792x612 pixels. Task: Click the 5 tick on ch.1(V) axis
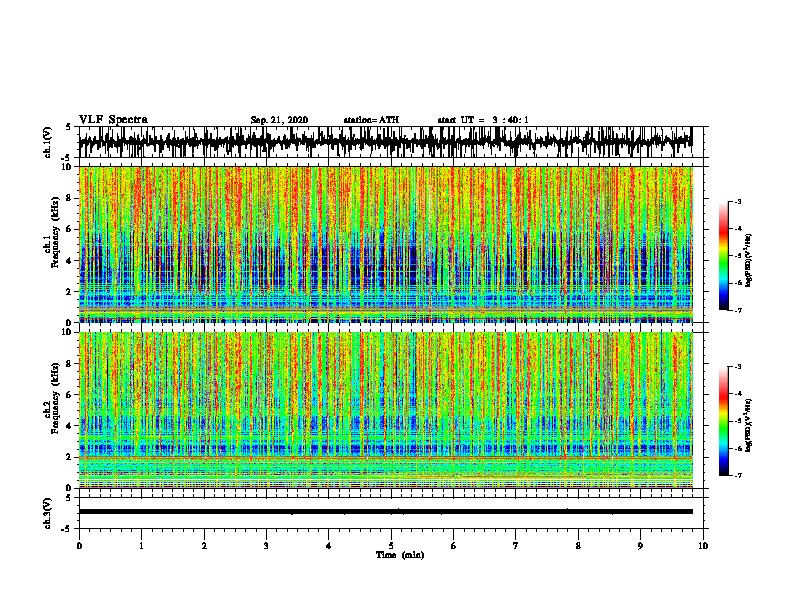tap(68, 127)
